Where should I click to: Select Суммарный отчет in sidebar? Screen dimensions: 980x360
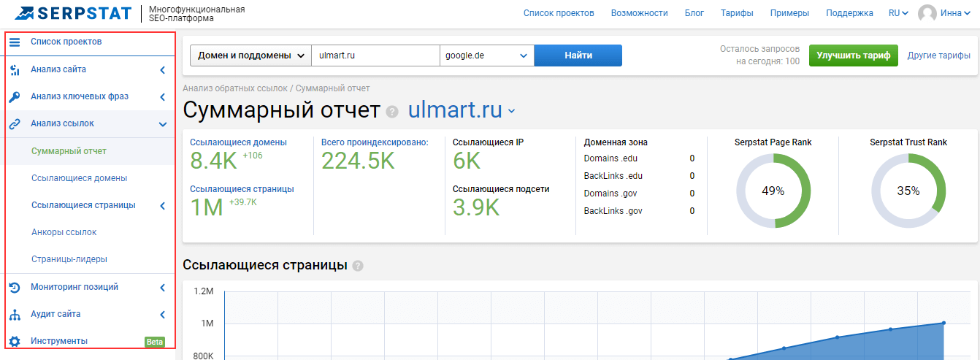tap(69, 151)
